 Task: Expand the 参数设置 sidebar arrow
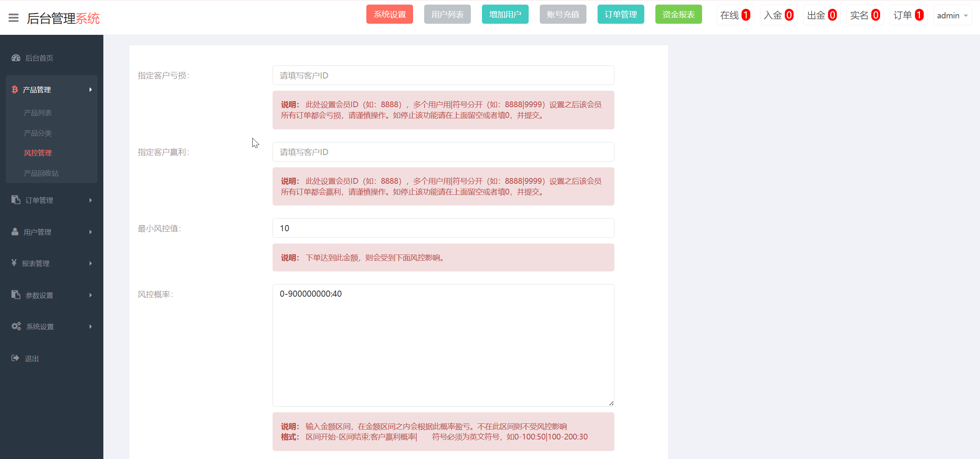pos(91,295)
